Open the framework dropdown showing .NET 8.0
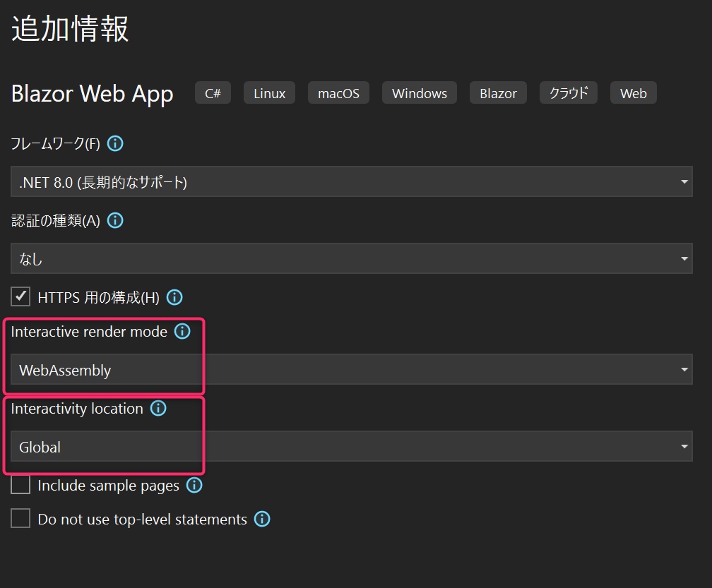 [352, 181]
